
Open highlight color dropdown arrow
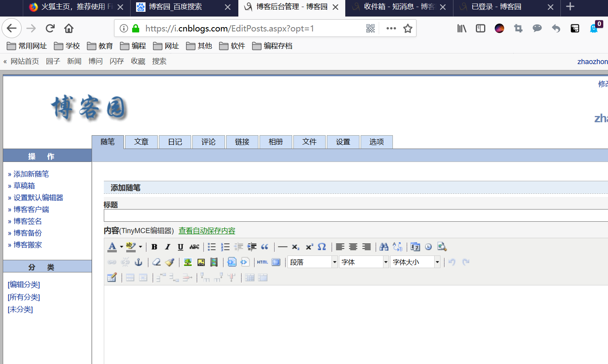click(x=140, y=247)
